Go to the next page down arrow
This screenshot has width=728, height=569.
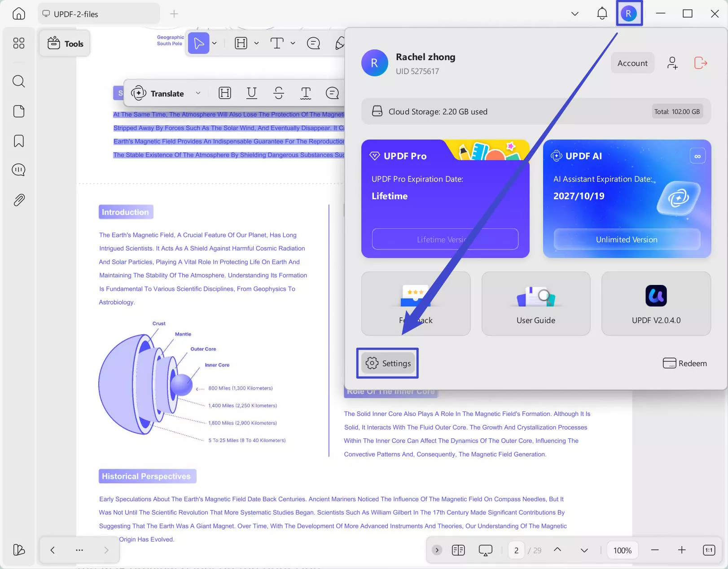(584, 550)
